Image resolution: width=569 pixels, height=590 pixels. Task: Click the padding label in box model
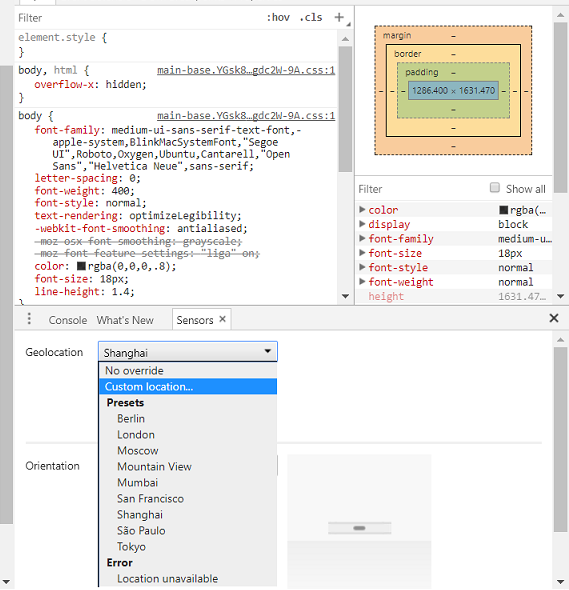click(x=421, y=72)
